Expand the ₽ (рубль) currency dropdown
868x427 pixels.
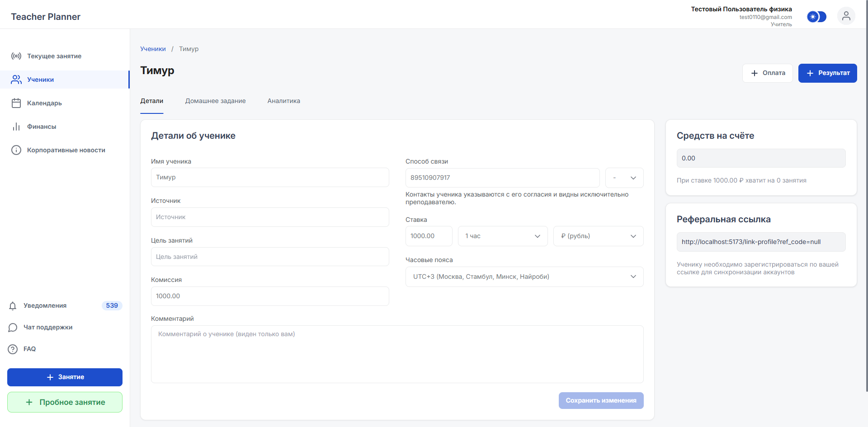[x=598, y=236]
